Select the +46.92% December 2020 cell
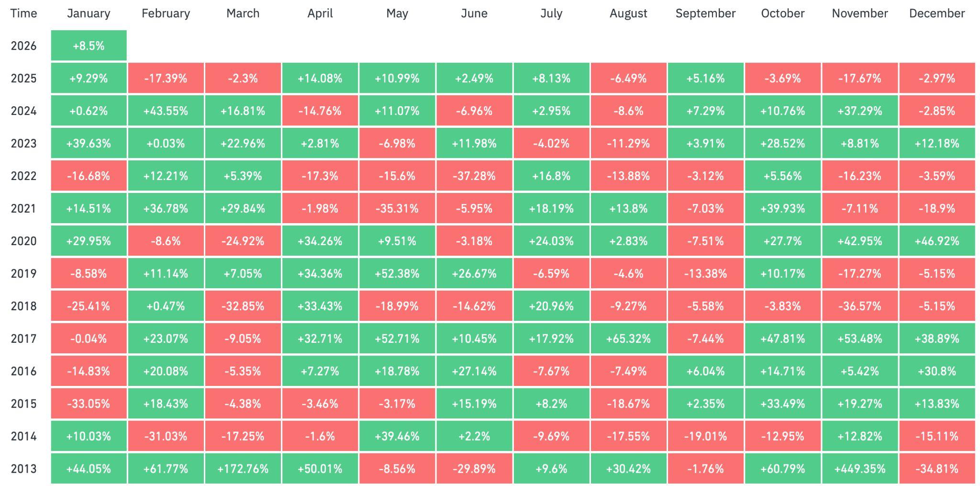The height and width of the screenshot is (486, 980). pyautogui.click(x=936, y=241)
